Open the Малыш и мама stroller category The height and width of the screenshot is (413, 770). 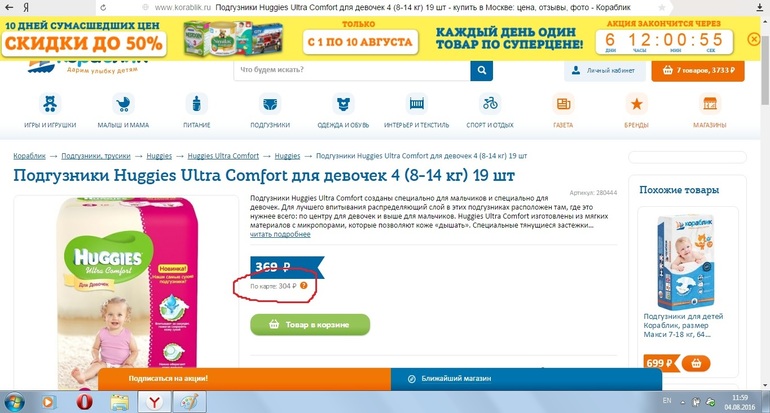pos(123,104)
